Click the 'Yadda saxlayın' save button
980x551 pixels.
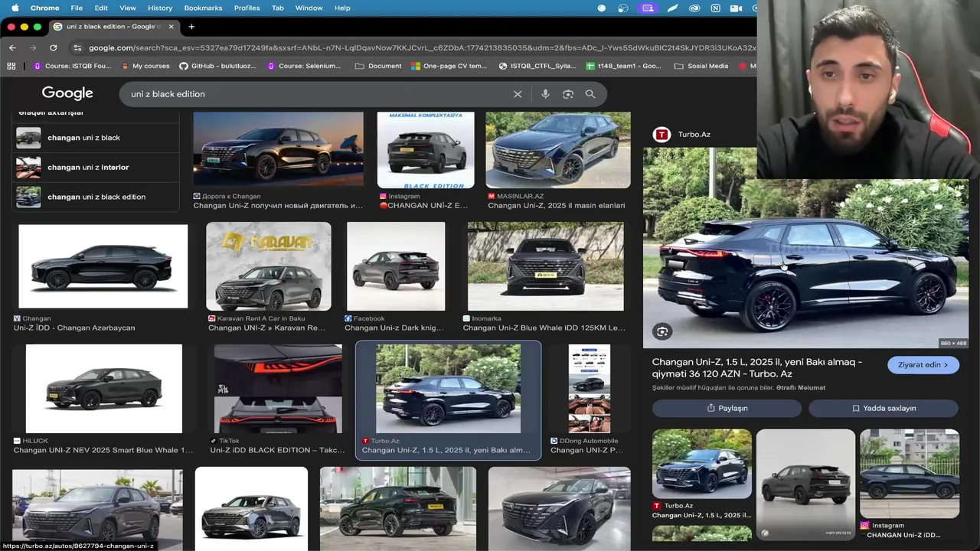884,408
